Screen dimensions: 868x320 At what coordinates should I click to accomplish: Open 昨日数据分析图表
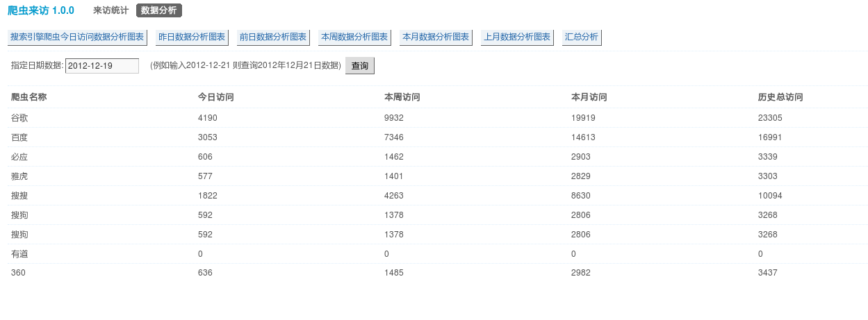[193, 37]
